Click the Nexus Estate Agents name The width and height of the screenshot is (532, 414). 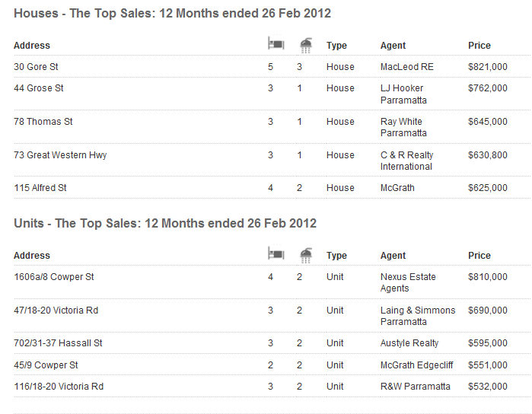click(408, 282)
